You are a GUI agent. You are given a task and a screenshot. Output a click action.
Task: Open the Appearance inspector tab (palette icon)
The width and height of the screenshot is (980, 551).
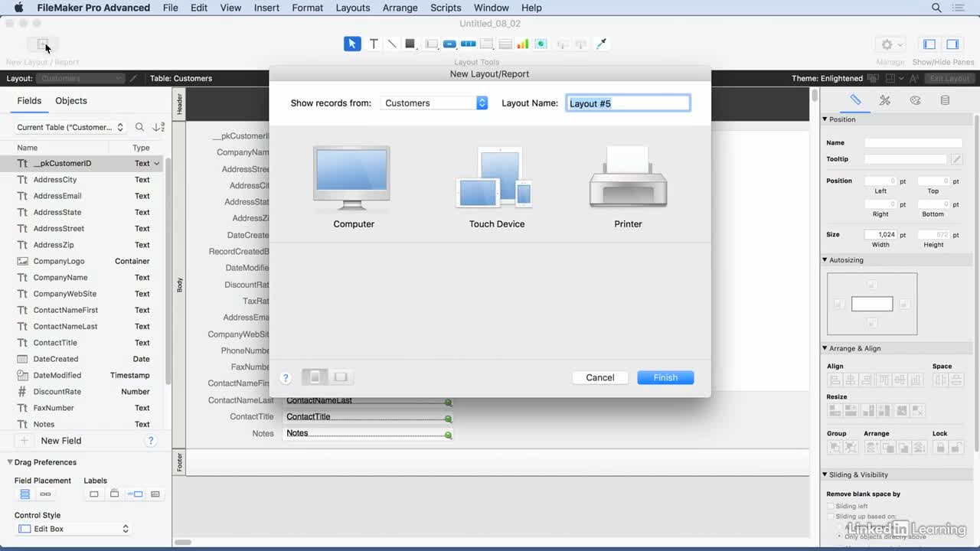click(x=915, y=100)
